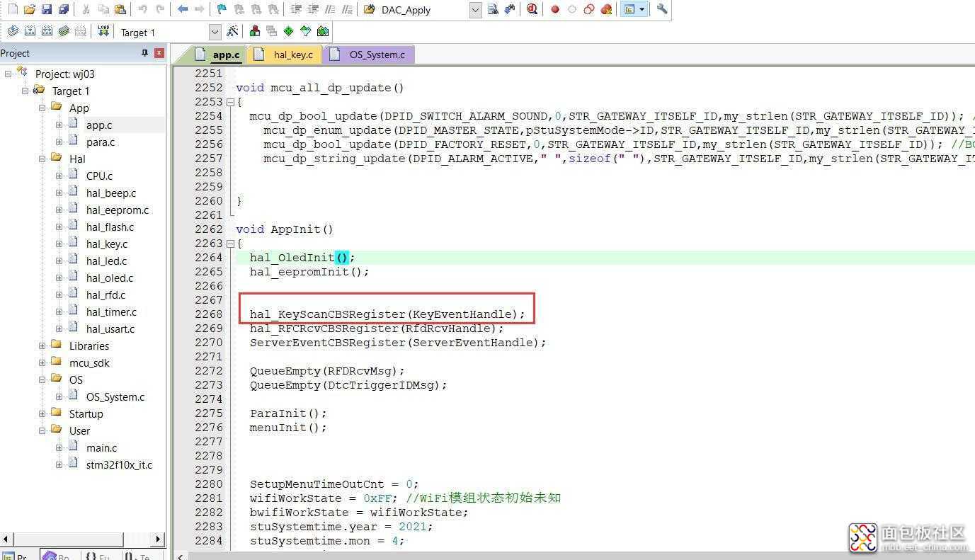Click the Open file icon
Image resolution: width=975 pixels, height=560 pixels.
(x=29, y=10)
